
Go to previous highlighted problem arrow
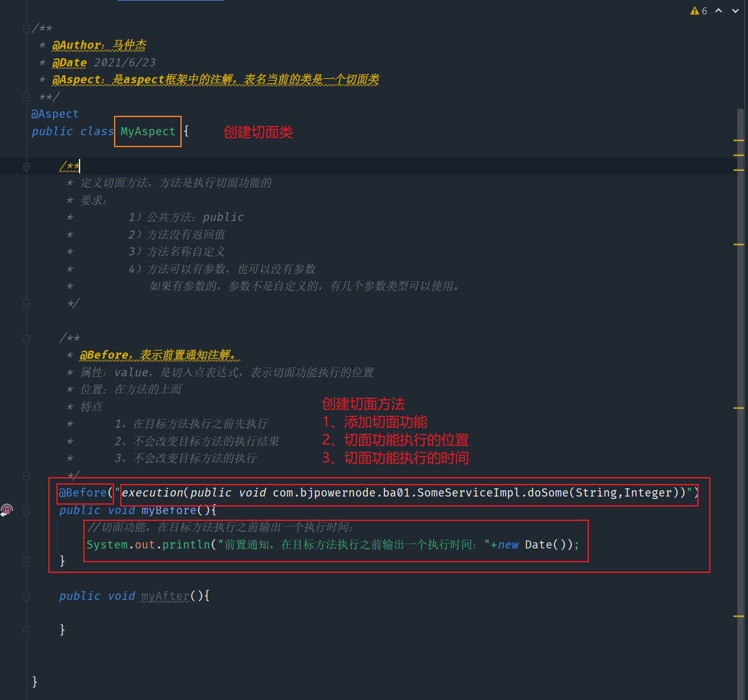tap(719, 11)
